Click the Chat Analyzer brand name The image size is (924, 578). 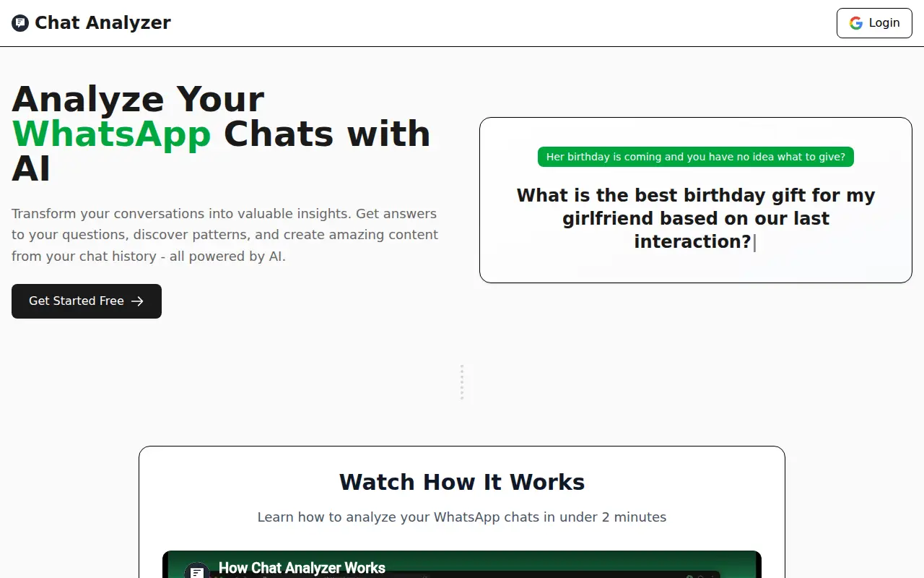click(x=103, y=23)
